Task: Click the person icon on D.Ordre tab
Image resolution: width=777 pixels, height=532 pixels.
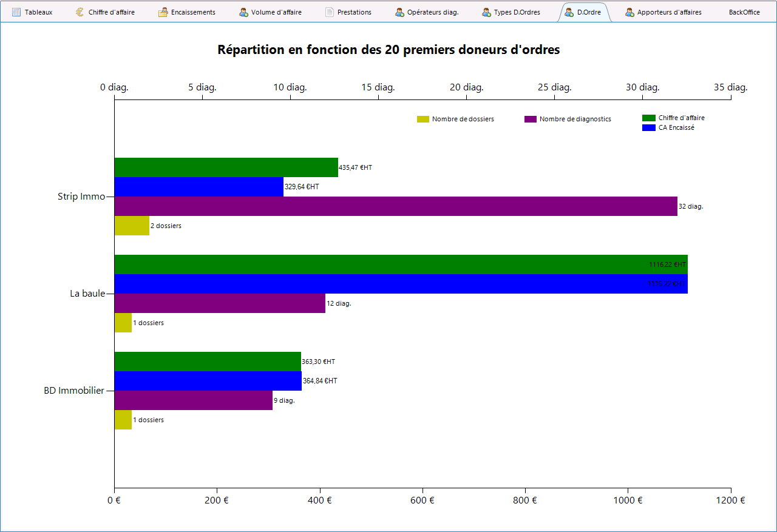Action: tap(569, 12)
